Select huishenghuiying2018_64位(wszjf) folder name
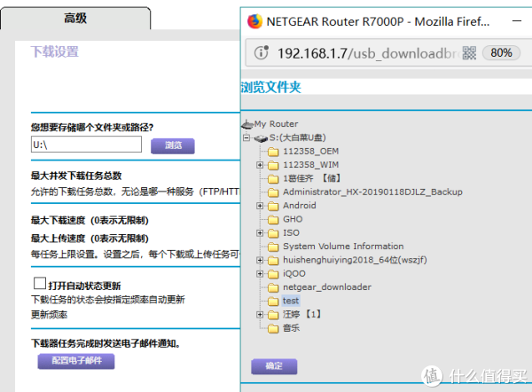 (x=355, y=260)
